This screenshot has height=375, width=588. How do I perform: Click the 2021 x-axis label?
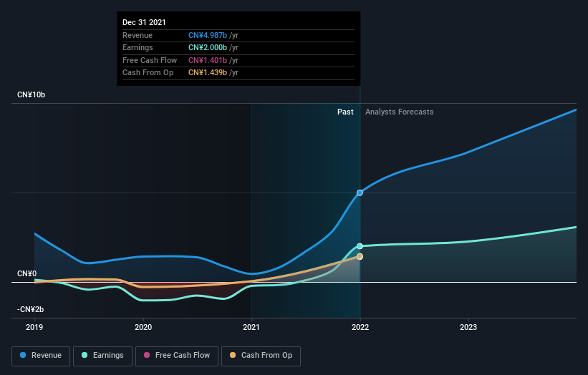(x=251, y=328)
